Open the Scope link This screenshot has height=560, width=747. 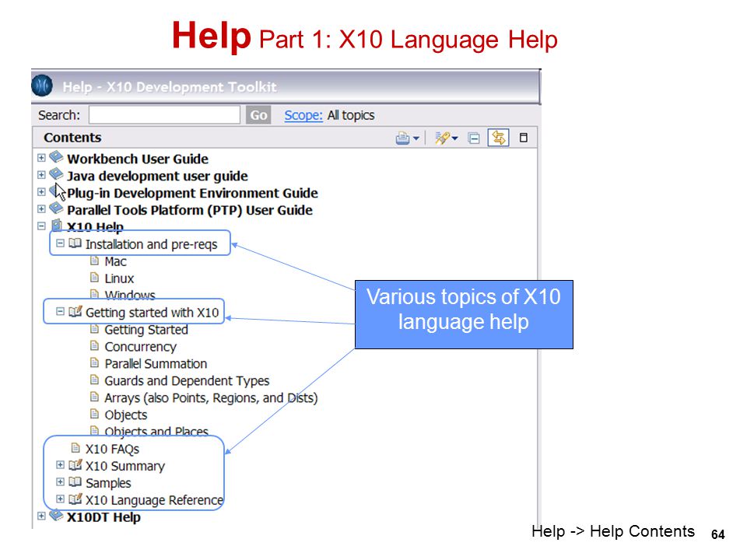303,115
